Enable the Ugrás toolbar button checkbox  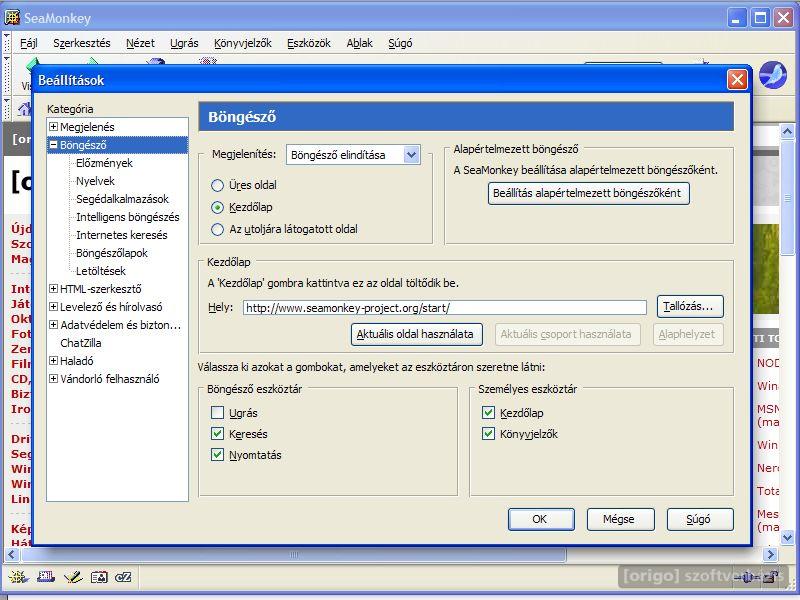pos(217,413)
